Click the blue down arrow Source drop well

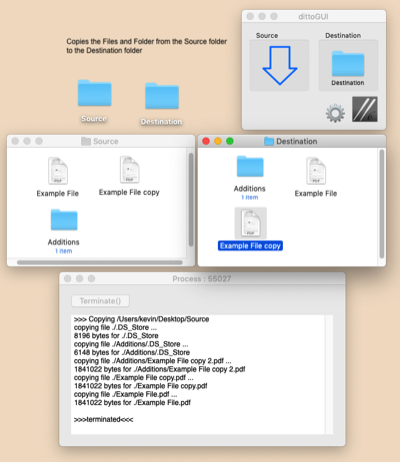click(279, 65)
